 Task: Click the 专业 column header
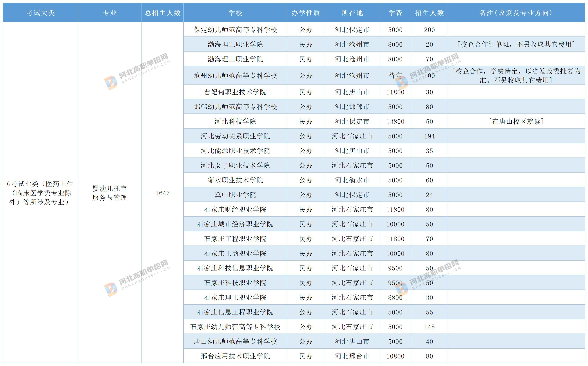(110, 13)
